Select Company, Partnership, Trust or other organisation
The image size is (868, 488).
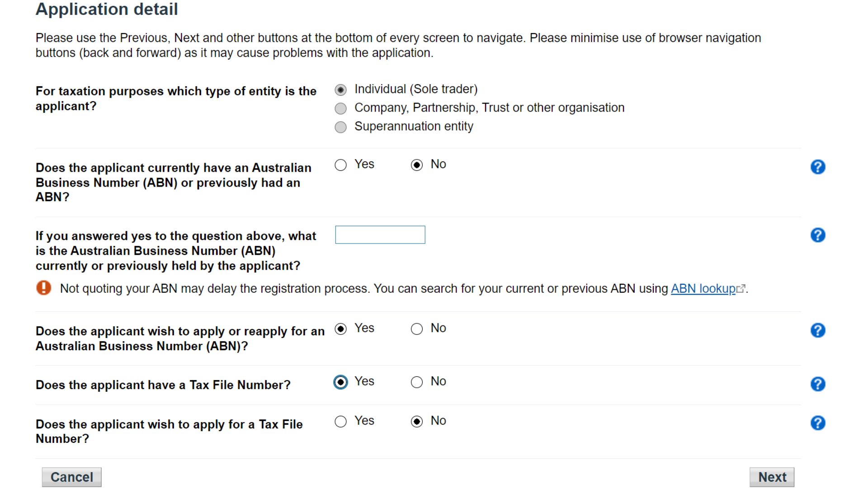click(341, 108)
